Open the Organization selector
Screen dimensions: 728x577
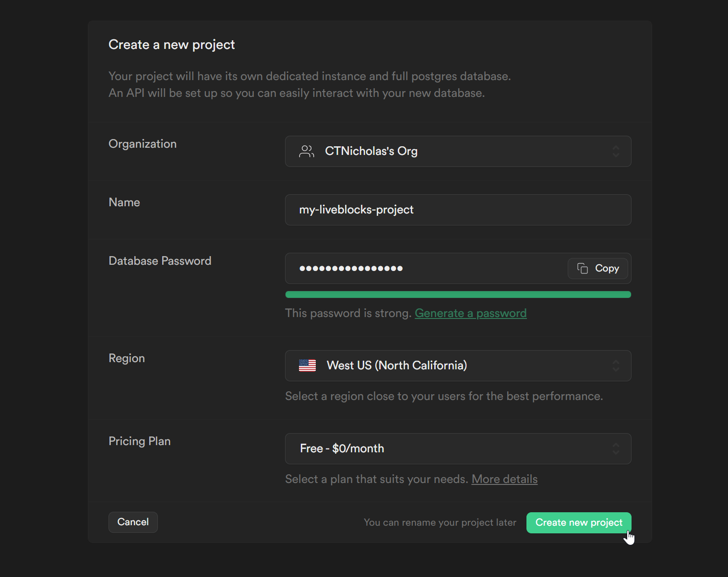point(458,151)
